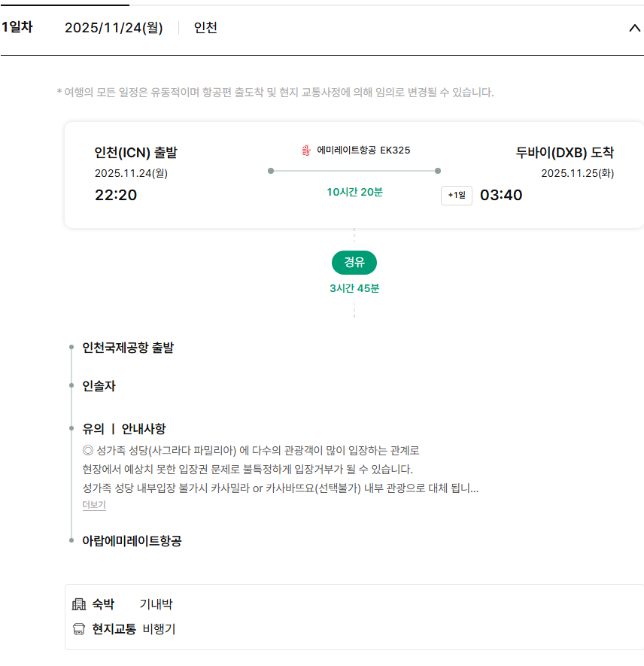Open the 유의 | 안내사항 timeline heading

(x=123, y=429)
